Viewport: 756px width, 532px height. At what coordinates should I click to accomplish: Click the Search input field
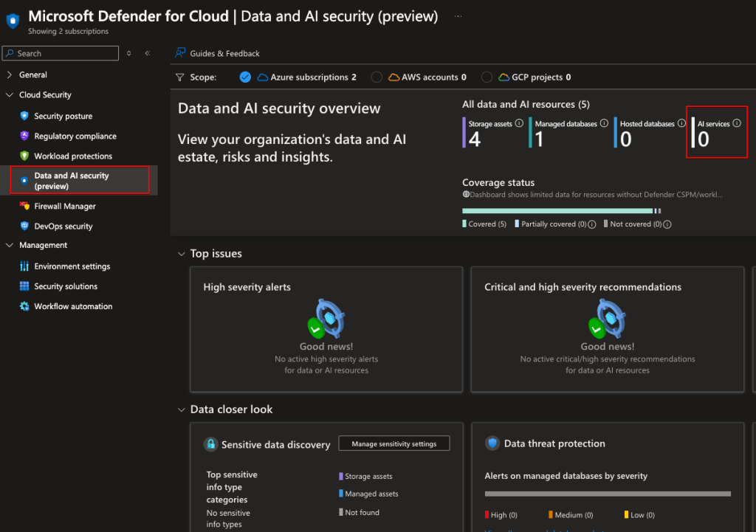(60, 53)
